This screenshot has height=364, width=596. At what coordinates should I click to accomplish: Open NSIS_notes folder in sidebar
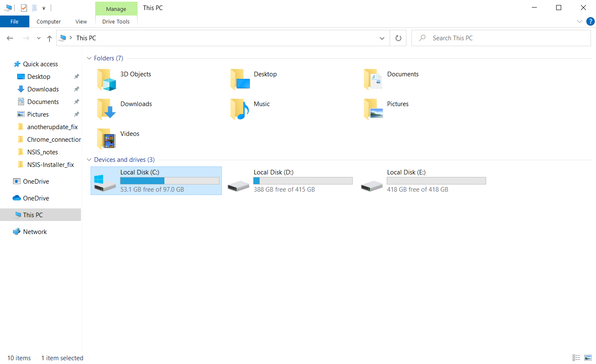(42, 152)
